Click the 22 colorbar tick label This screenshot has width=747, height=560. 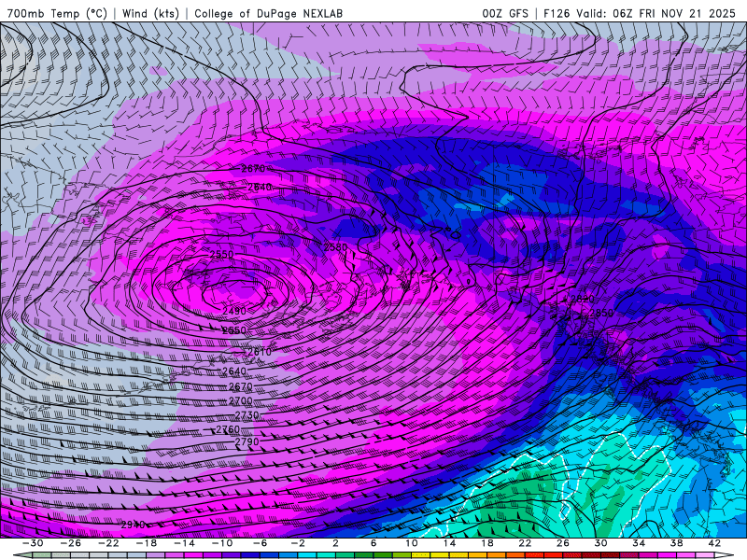tap(525, 543)
